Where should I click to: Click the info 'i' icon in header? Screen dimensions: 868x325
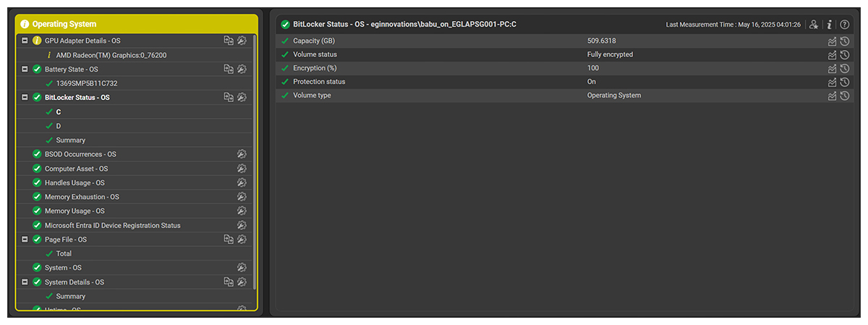(x=829, y=25)
